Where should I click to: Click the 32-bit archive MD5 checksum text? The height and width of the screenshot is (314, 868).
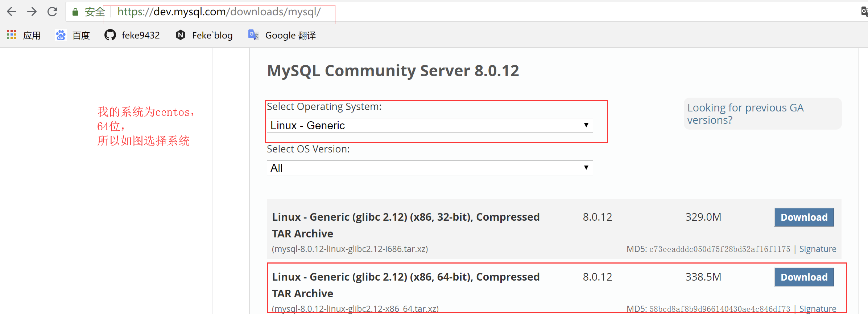(x=719, y=249)
